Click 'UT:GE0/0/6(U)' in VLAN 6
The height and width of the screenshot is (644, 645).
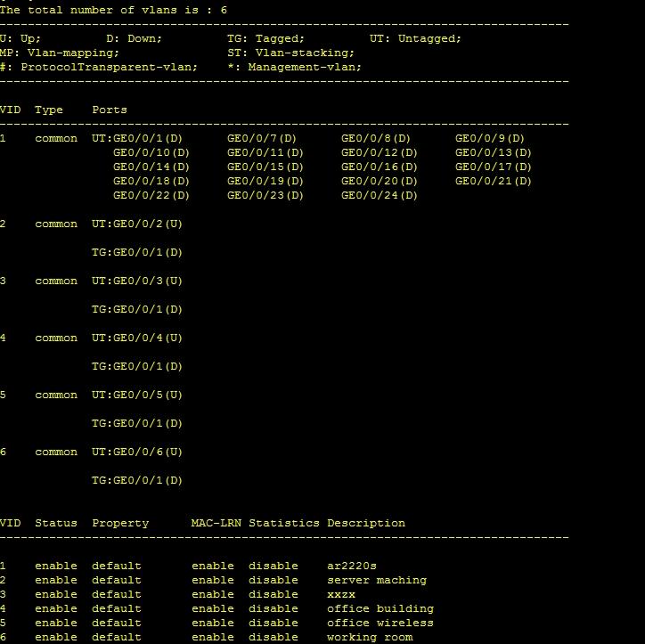point(137,452)
